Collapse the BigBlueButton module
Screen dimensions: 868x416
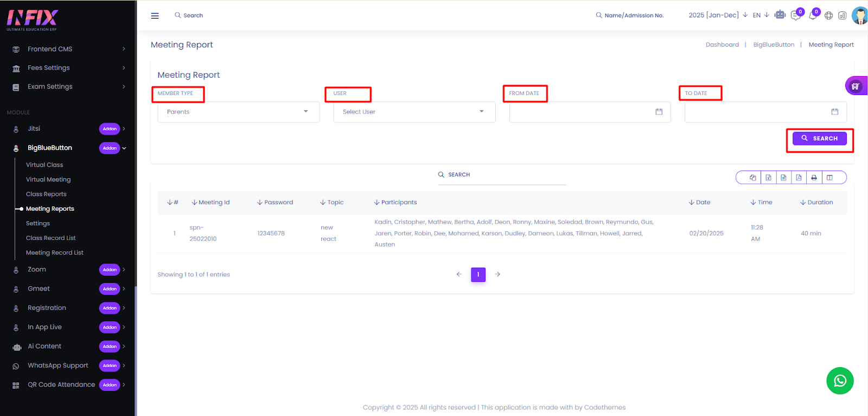[x=124, y=148]
